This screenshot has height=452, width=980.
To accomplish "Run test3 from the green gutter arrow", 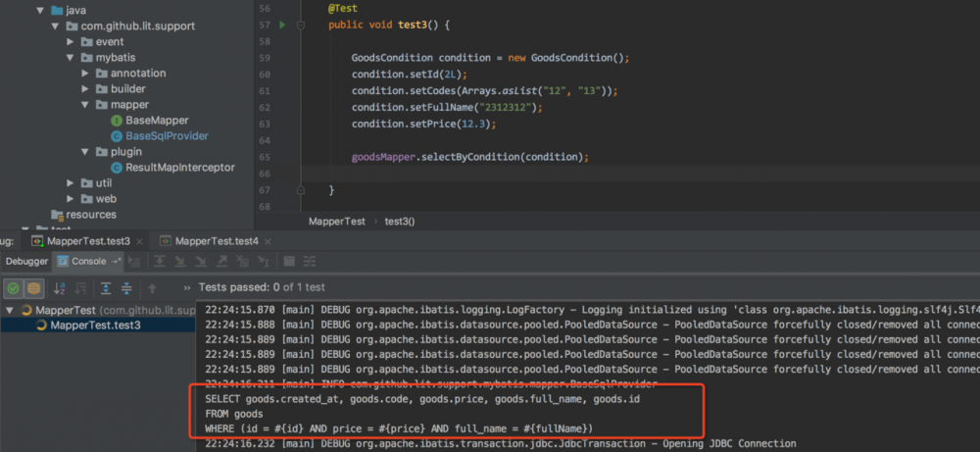I will pos(282,25).
